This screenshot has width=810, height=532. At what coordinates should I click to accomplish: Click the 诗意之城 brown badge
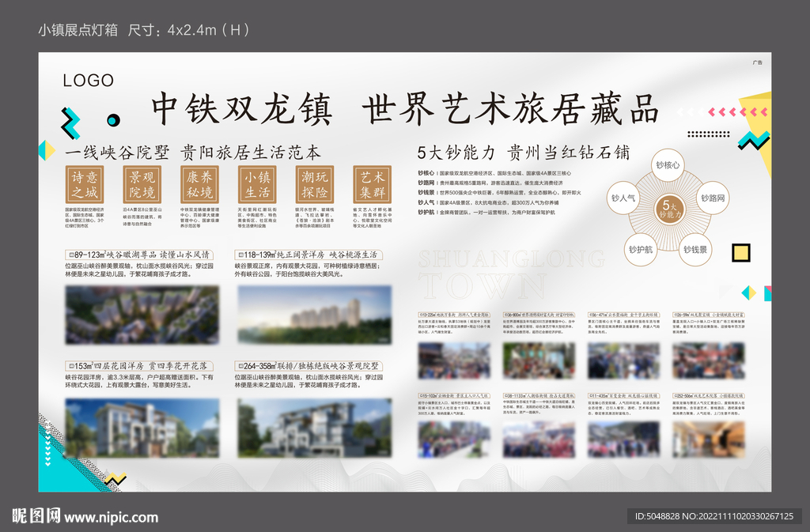coord(85,184)
